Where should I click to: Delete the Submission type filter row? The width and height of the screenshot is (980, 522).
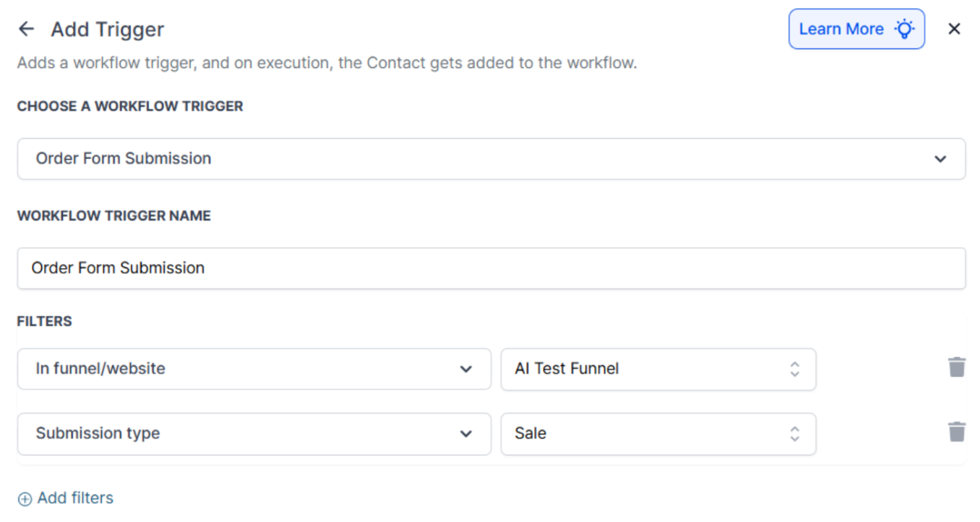[957, 432]
